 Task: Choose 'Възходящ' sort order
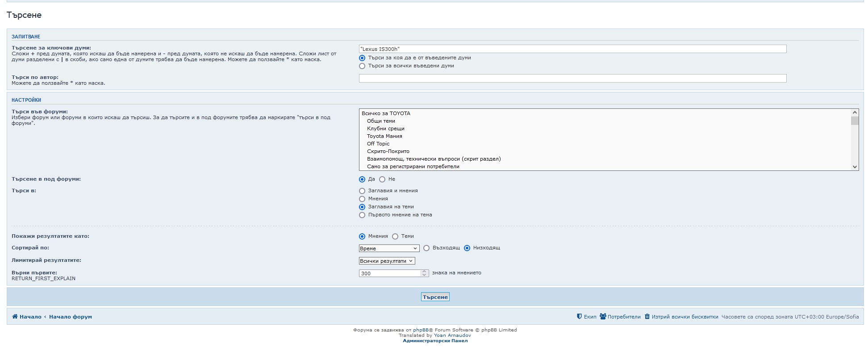[x=426, y=248]
